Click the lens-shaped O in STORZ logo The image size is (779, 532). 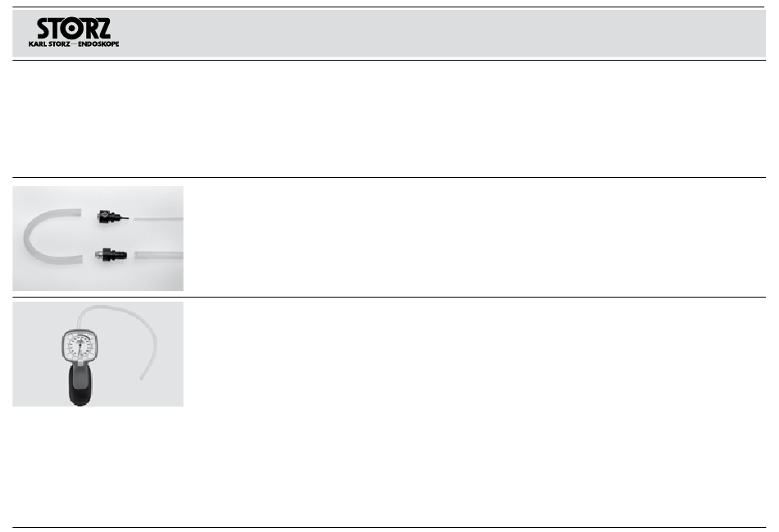pyautogui.click(x=72, y=29)
